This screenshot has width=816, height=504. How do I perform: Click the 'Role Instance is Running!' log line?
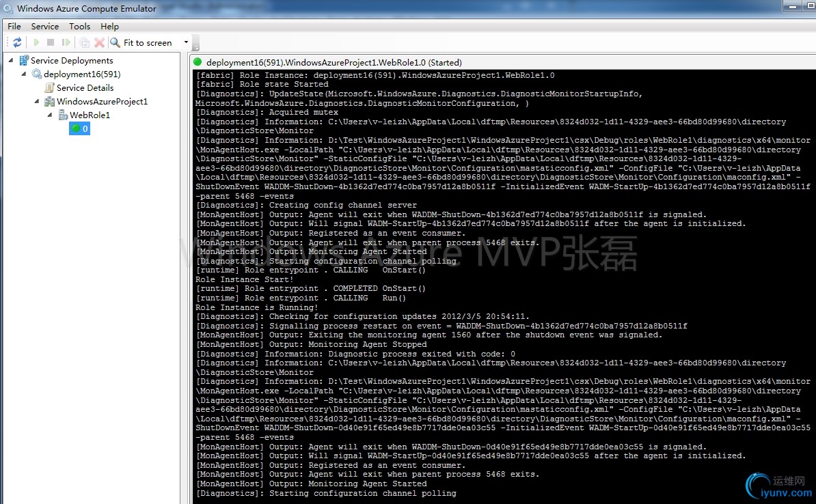pos(256,307)
